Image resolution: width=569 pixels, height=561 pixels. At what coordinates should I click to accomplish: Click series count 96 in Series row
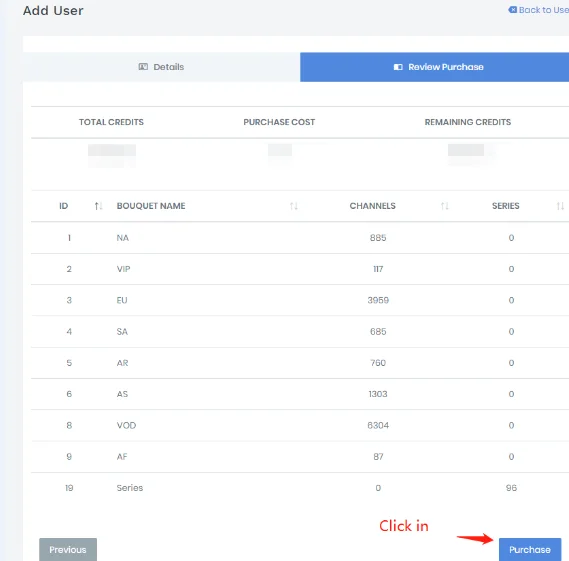(x=511, y=488)
